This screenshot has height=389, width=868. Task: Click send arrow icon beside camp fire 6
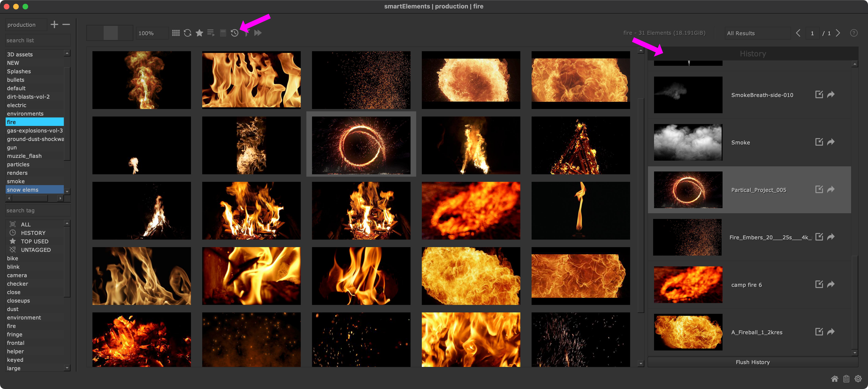coord(831,284)
